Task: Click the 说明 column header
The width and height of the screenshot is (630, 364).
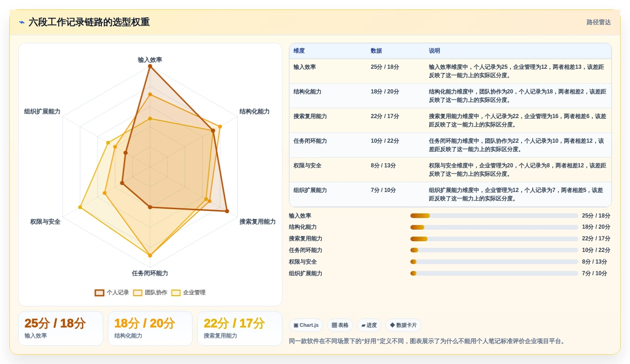Action: (x=435, y=51)
